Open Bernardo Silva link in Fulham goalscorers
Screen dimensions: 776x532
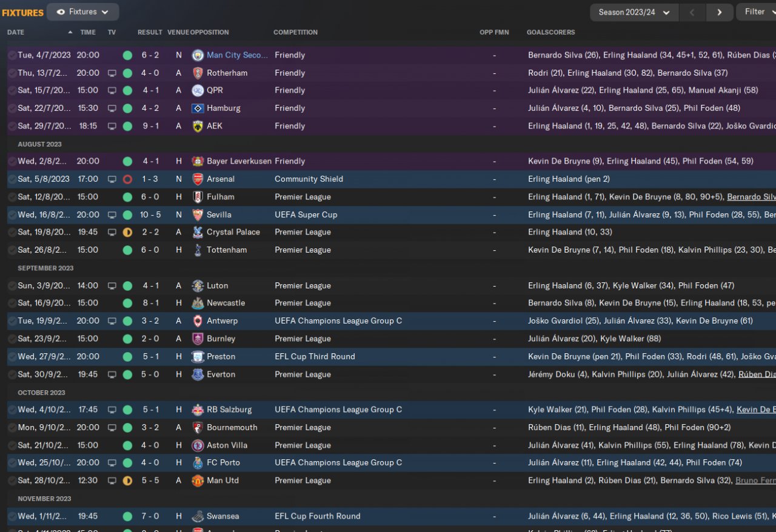coord(751,197)
